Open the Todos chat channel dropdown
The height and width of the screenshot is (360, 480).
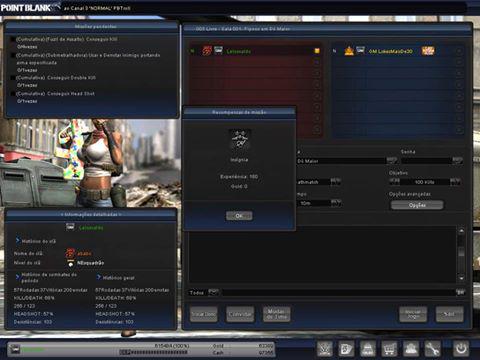click(x=213, y=292)
